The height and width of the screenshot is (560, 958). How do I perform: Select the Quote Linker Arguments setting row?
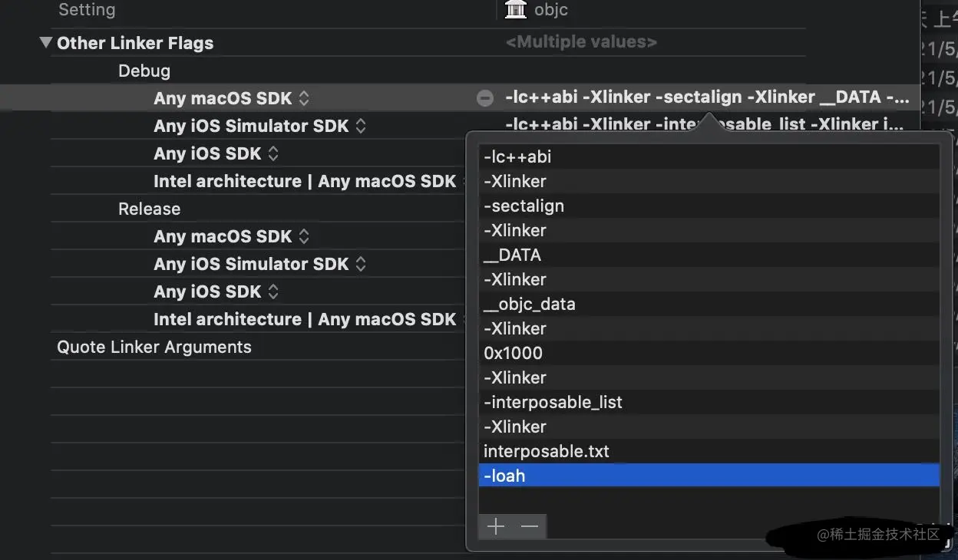[154, 347]
